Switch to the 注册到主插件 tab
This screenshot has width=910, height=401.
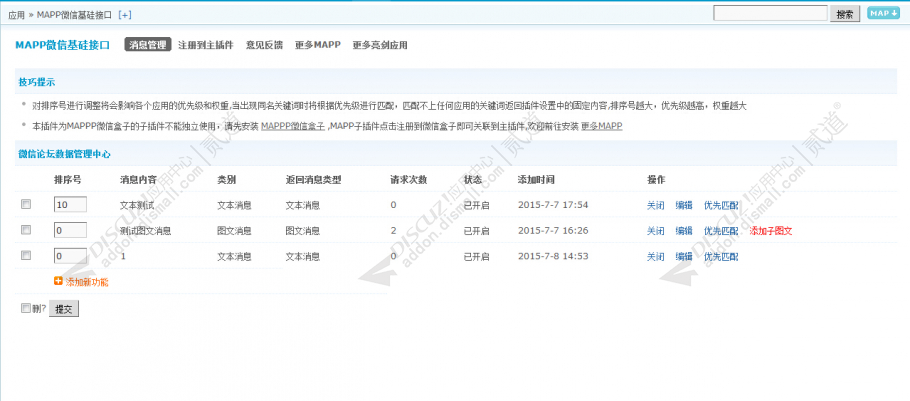(205, 45)
